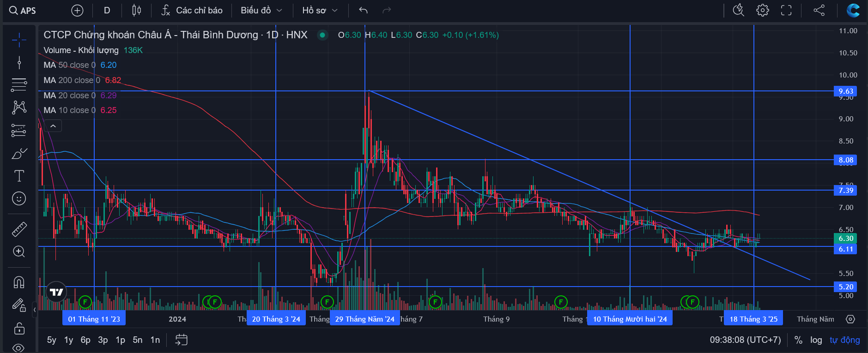
Task: Open go to date calendar
Action: point(182,340)
